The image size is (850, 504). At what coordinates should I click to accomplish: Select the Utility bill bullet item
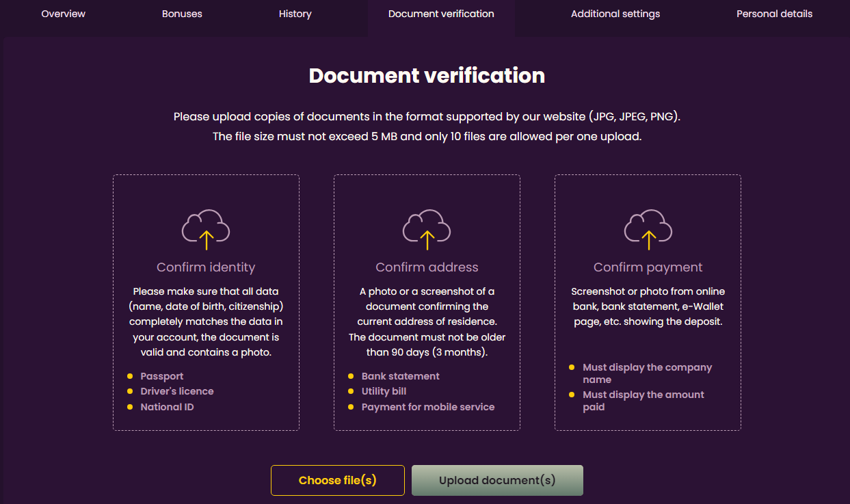384,391
